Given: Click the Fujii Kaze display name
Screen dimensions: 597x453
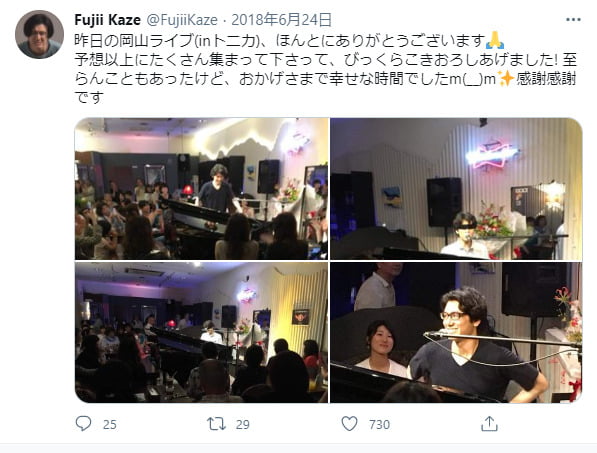Looking at the screenshot, I should click(x=108, y=20).
